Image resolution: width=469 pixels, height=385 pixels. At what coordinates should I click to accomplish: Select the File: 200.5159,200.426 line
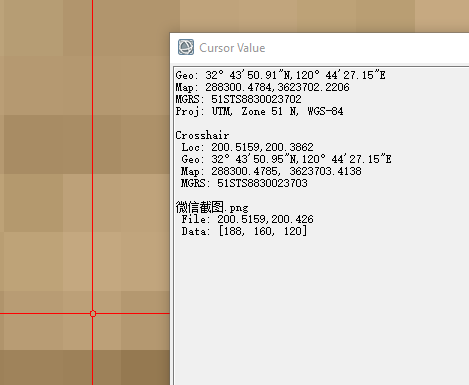247,219
